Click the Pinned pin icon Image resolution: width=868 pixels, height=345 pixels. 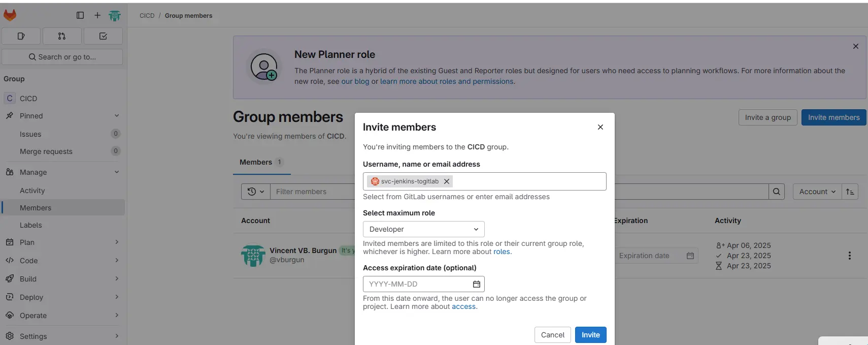pyautogui.click(x=10, y=116)
